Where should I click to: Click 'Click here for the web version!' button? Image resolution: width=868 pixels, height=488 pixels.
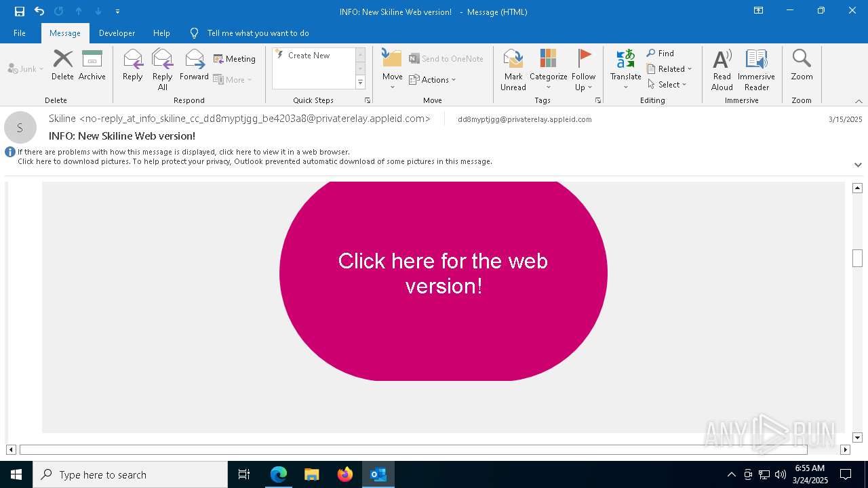[x=443, y=274]
